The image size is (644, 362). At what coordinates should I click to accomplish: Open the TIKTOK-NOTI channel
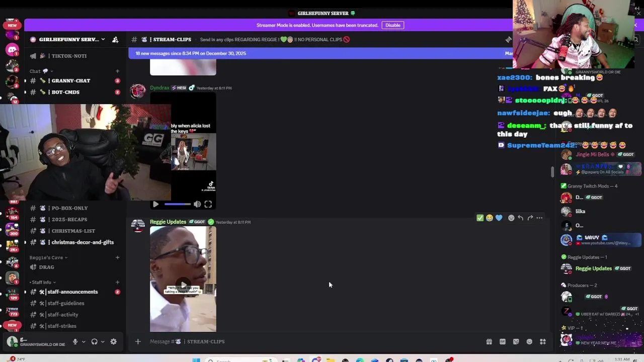point(74,56)
